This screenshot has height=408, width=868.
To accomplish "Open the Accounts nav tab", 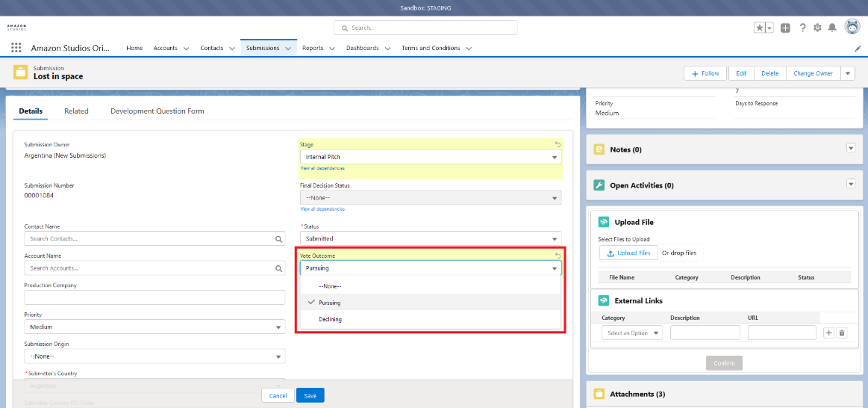I will (x=166, y=49).
